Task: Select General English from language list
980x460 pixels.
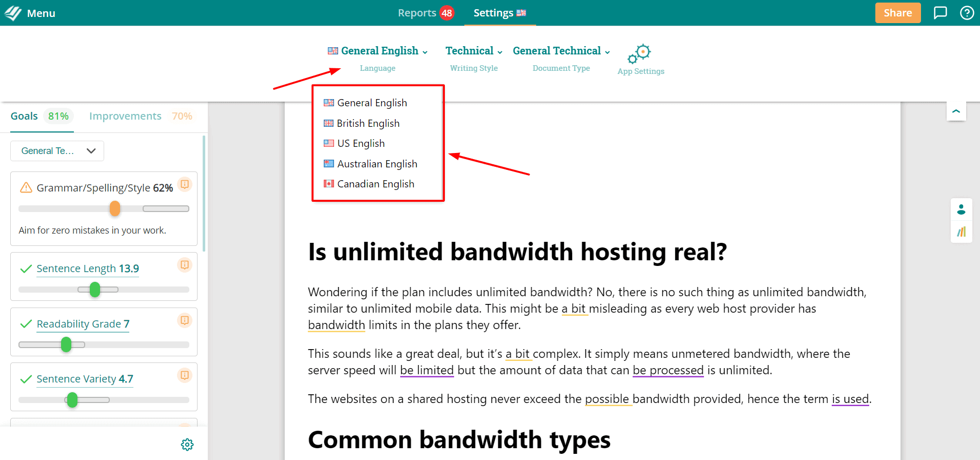Action: coord(365,103)
